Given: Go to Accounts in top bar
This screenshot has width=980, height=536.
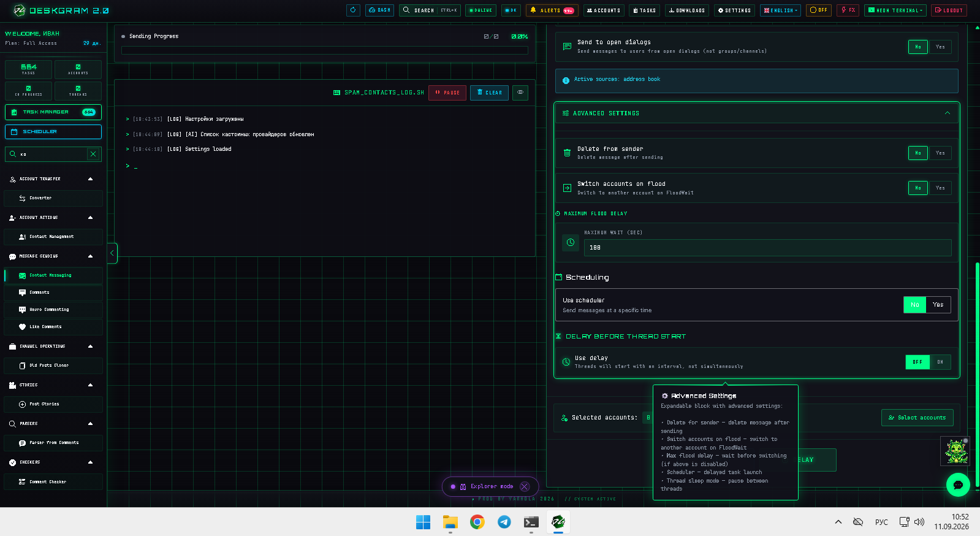Looking at the screenshot, I should pyautogui.click(x=604, y=10).
